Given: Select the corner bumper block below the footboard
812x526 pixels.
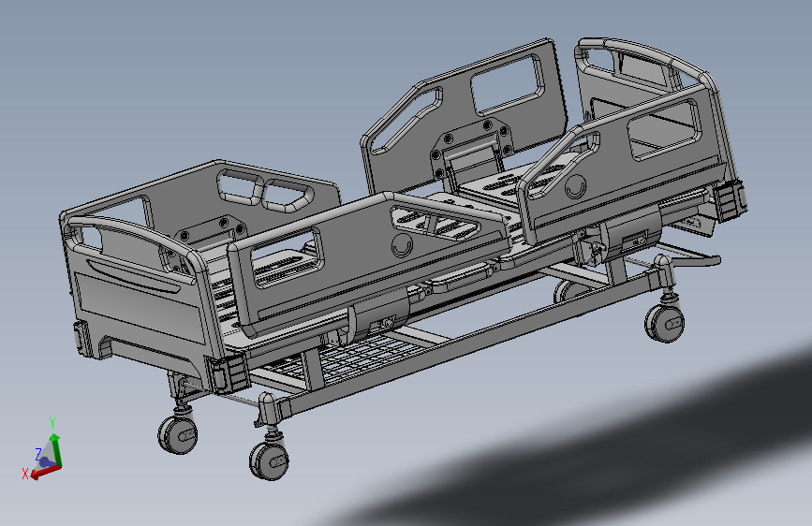Looking at the screenshot, I should click(228, 373).
